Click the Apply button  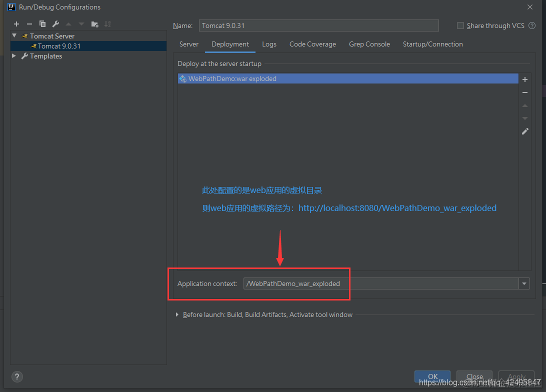[x=516, y=376]
